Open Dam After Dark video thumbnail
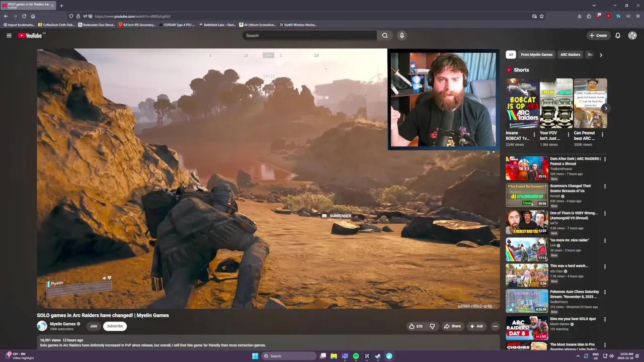This screenshot has height=362, width=644. tap(527, 167)
